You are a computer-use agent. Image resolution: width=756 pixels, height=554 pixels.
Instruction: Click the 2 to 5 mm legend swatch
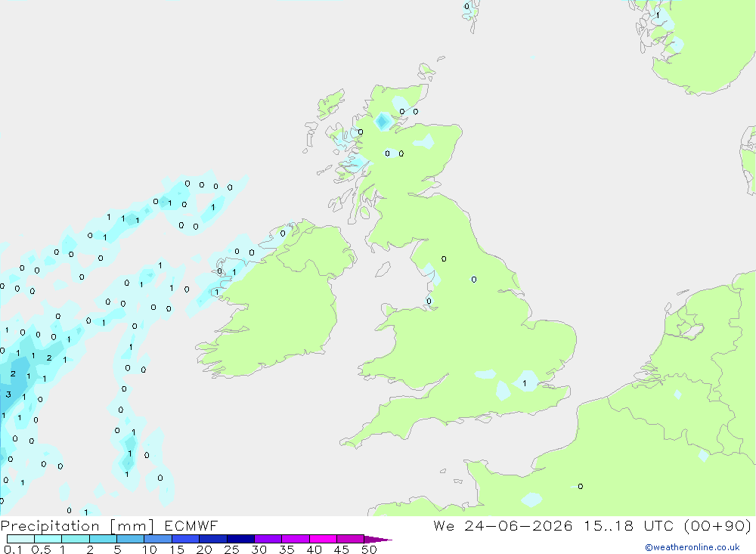tap(103, 539)
